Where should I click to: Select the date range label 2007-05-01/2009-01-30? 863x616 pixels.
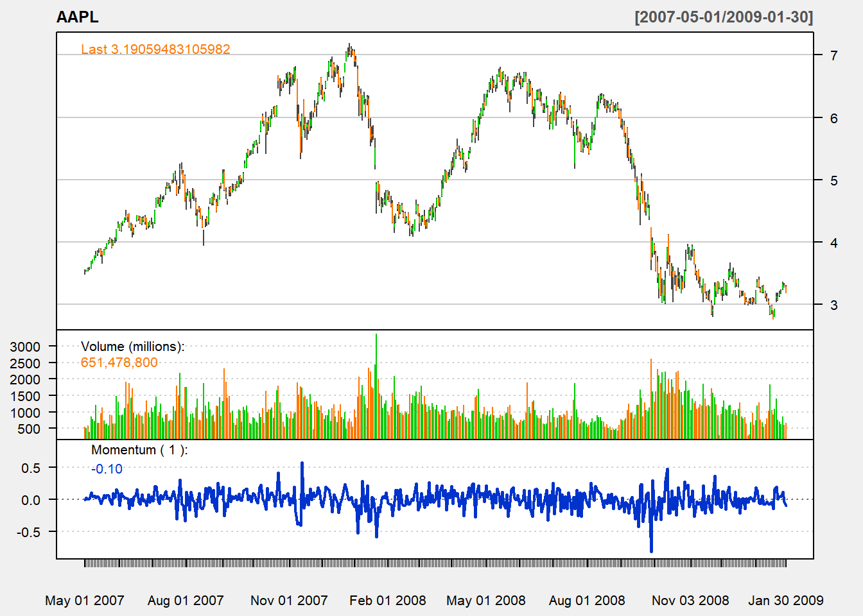(x=724, y=17)
